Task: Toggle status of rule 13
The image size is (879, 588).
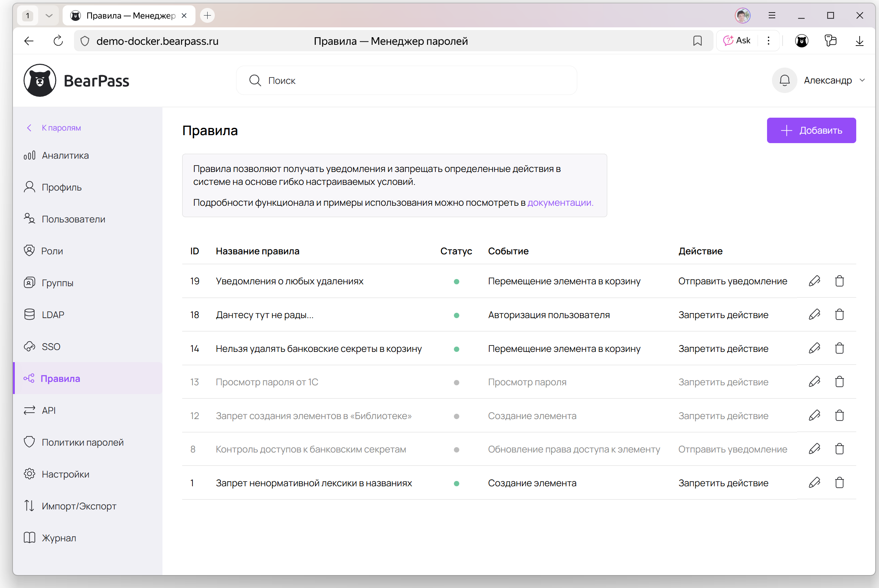Action: (457, 382)
